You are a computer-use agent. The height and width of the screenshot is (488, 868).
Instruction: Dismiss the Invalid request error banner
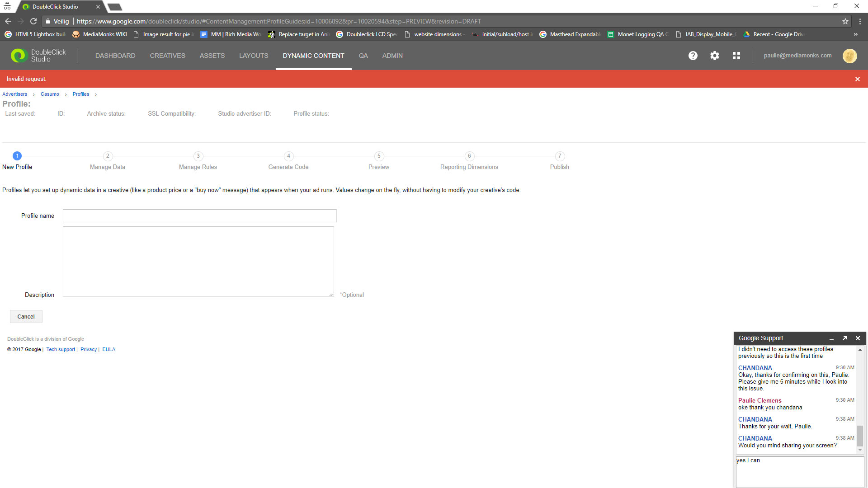[x=858, y=79]
